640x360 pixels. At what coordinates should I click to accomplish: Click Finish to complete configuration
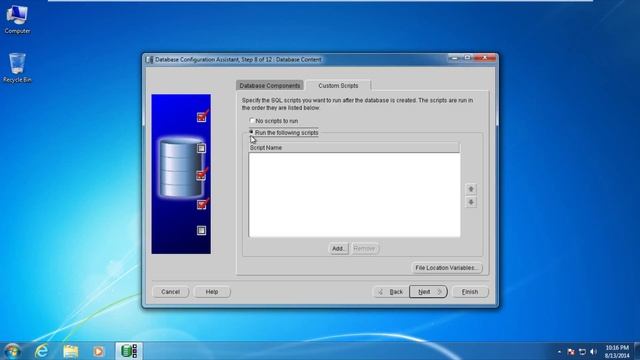point(470,292)
